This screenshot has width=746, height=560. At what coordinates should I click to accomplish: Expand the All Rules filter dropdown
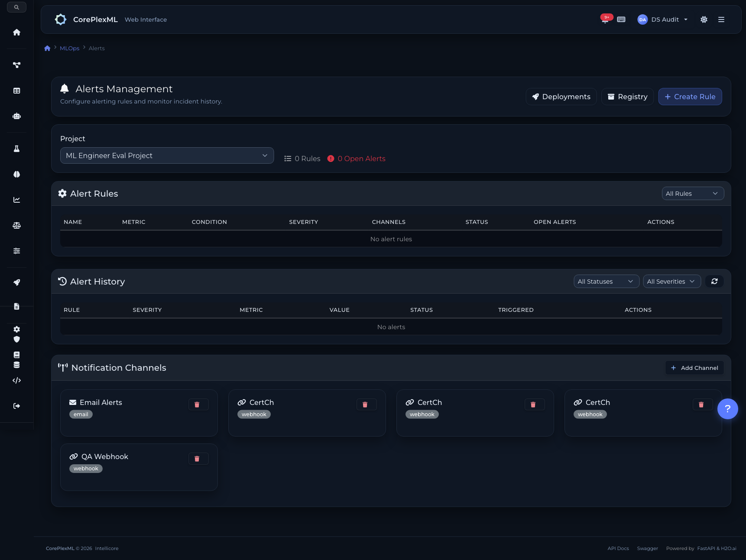point(692,194)
